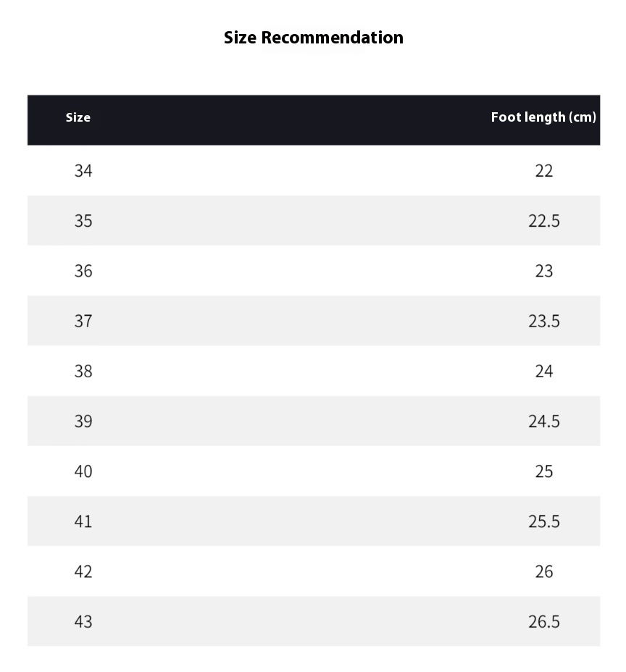Select size 39 cell
Image resolution: width=626 pixels, height=672 pixels.
pyautogui.click(x=83, y=421)
